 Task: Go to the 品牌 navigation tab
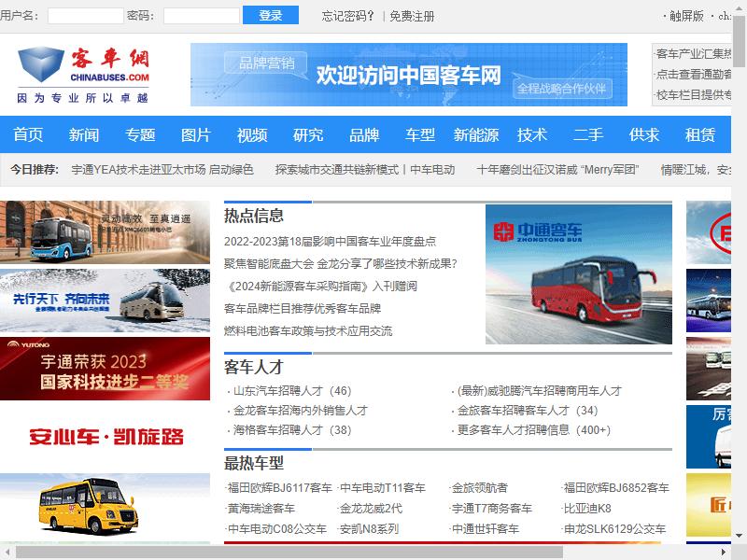[364, 134]
